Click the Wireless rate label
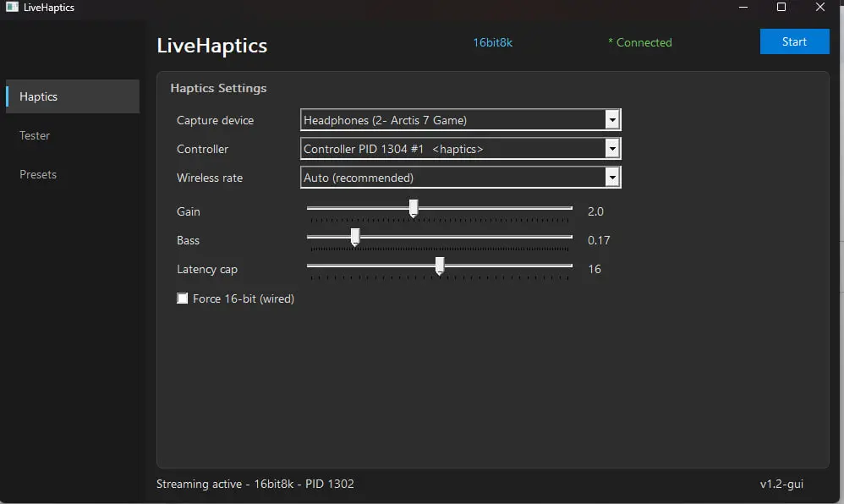The image size is (844, 504). point(210,178)
